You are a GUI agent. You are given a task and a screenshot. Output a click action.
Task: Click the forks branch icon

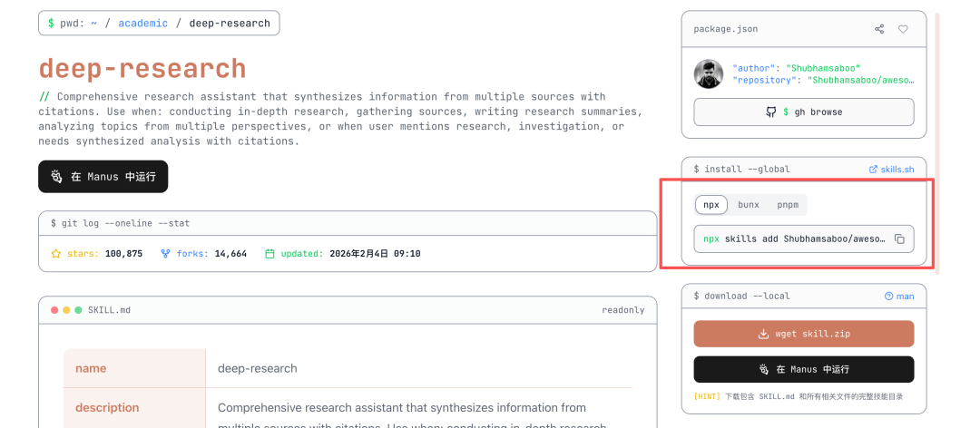coord(165,254)
